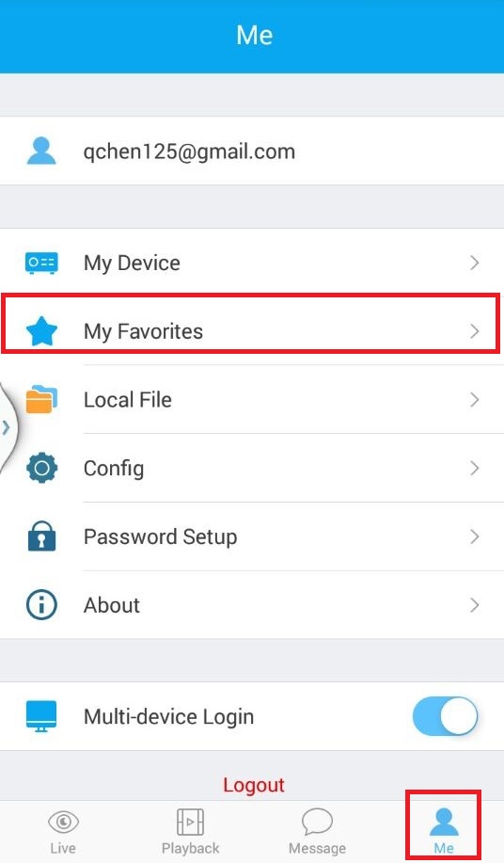Expand My Device with its chevron
Image resolution: width=504 pixels, height=863 pixels.
tap(475, 263)
